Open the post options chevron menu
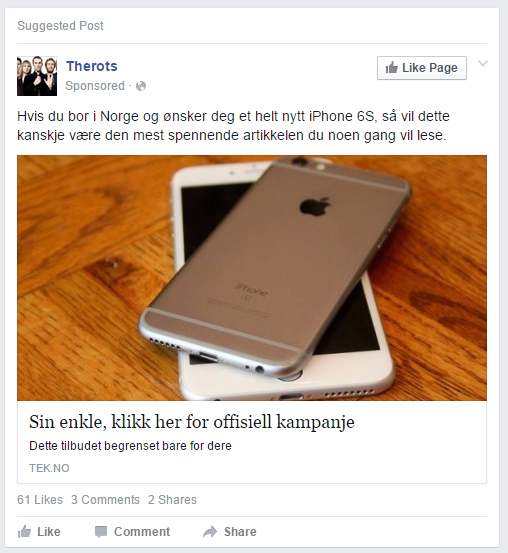Screen dimensions: 508x553 tap(483, 63)
